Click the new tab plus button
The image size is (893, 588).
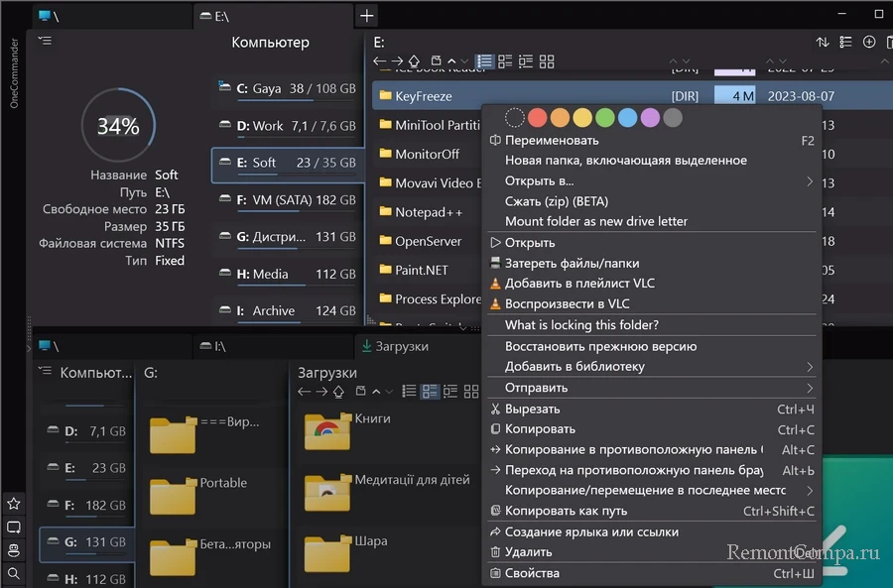(367, 16)
